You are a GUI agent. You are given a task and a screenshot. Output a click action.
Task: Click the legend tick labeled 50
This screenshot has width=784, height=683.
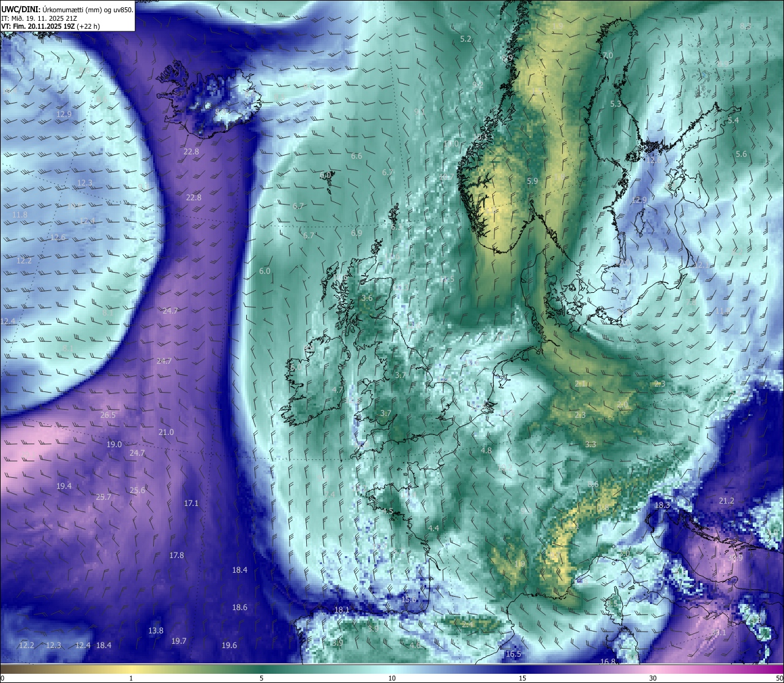pyautogui.click(x=779, y=677)
